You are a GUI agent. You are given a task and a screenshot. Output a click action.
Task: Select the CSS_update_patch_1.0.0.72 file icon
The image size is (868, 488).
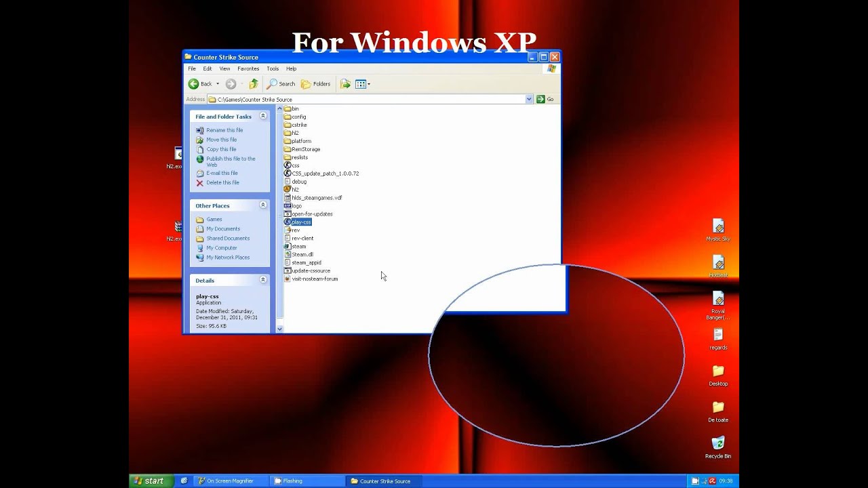coord(287,174)
